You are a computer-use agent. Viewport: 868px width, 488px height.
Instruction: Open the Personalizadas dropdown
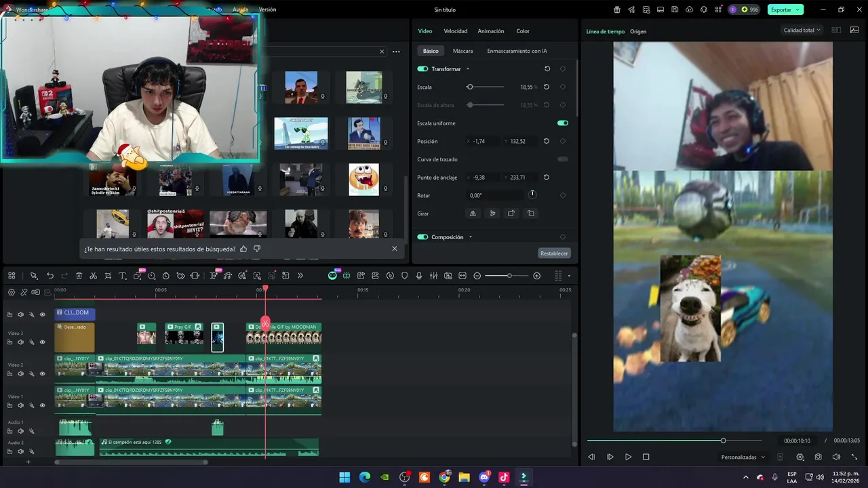tap(743, 457)
